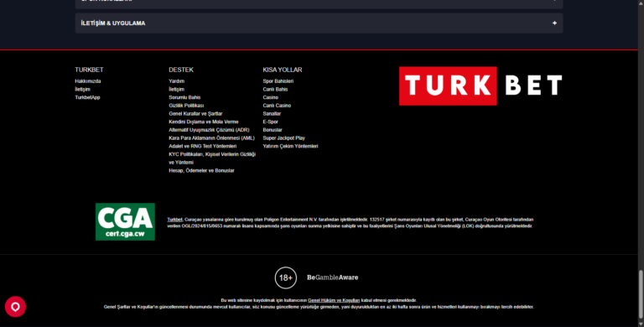Screen dimensions: 644x327
Task: Go to Casino shortcut
Action: click(271, 97)
